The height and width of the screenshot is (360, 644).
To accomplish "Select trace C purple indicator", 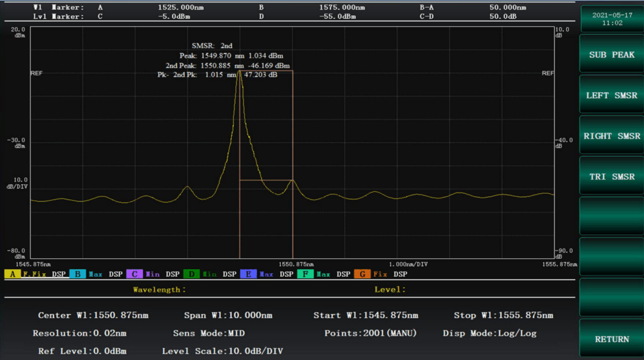I will 134,274.
